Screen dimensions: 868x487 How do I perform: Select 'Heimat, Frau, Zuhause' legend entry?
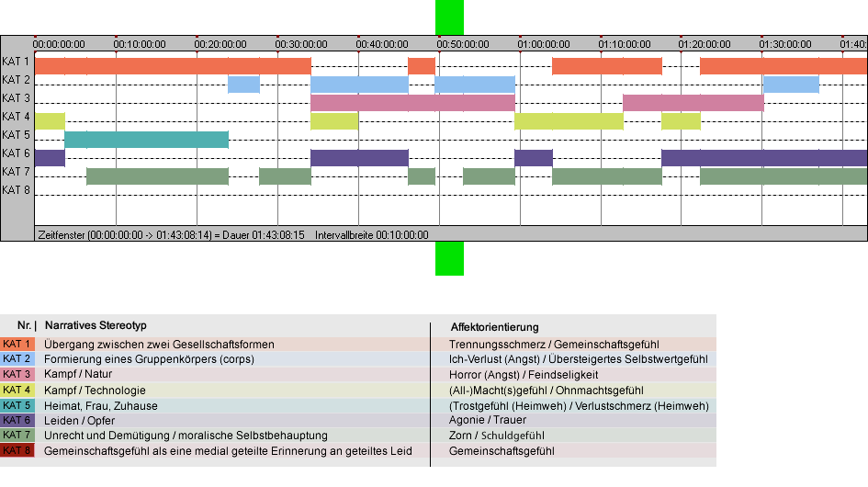(101, 405)
